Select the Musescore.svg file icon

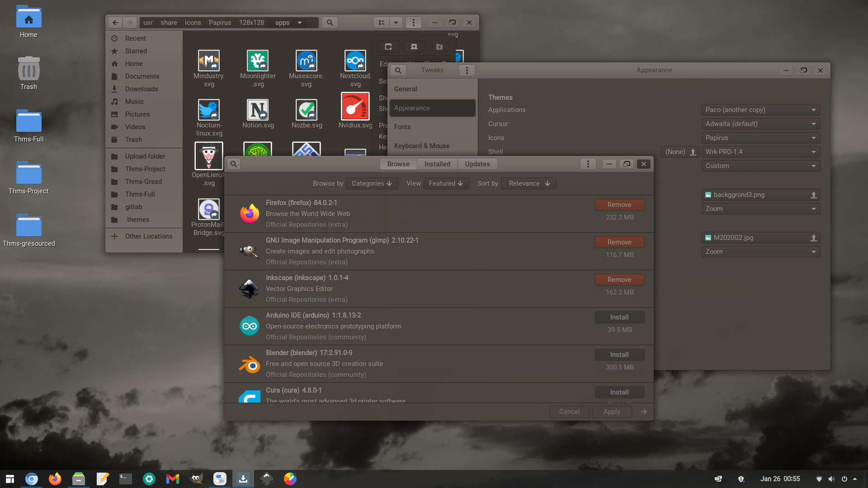click(x=307, y=61)
